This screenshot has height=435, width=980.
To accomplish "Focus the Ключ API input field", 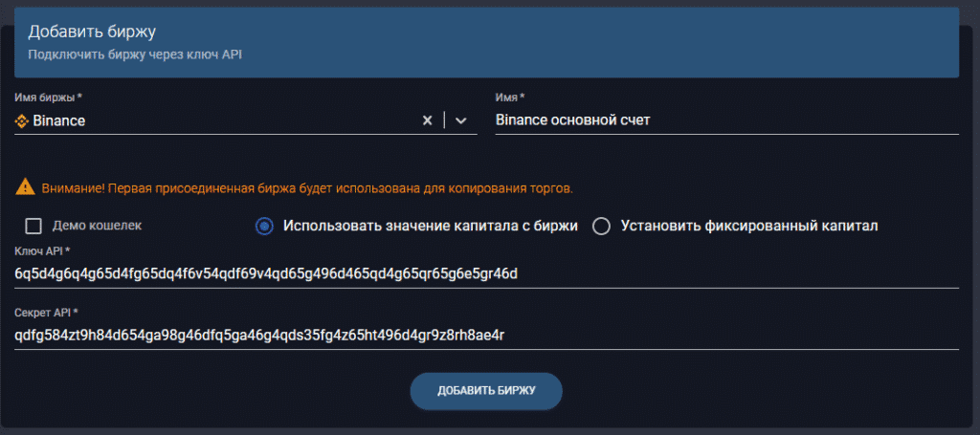I will (486, 273).
